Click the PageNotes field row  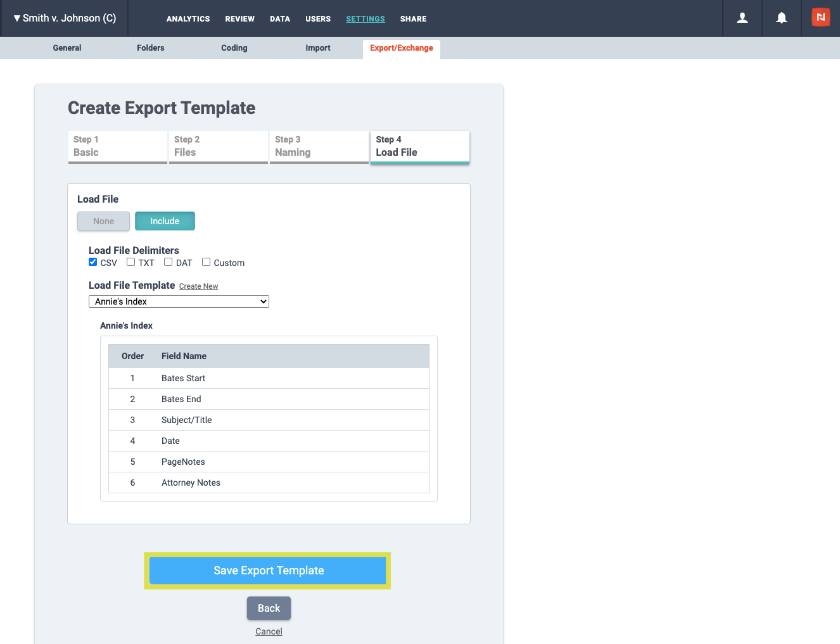269,462
